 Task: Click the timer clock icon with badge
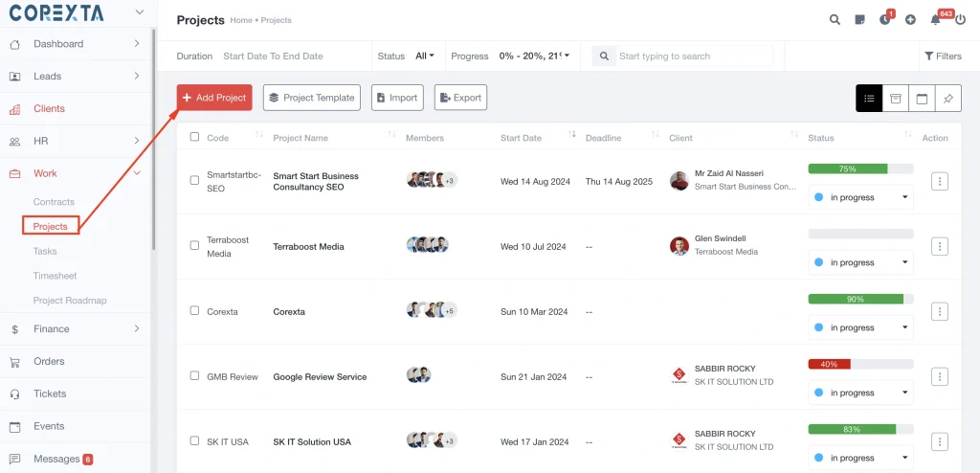click(x=884, y=19)
